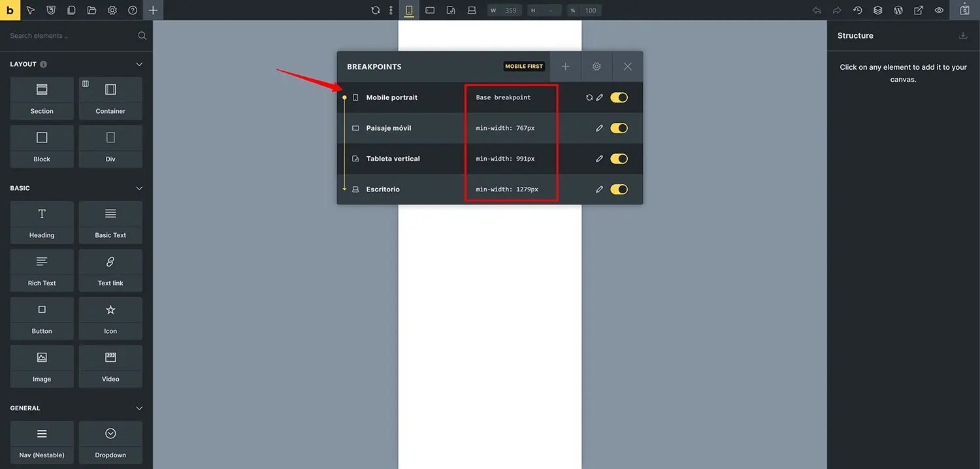Disable the Escritorio breakpoint
Viewport: 980px width, 469px height.
(619, 189)
